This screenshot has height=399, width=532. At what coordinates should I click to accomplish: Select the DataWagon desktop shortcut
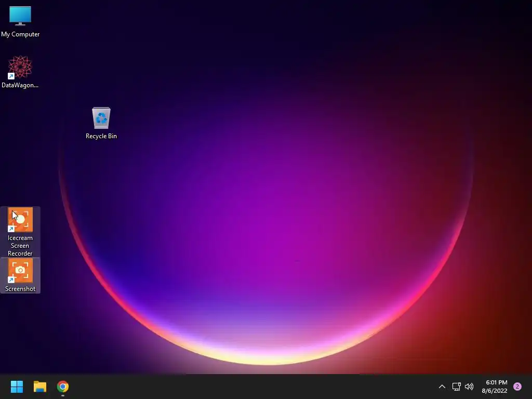click(x=20, y=72)
